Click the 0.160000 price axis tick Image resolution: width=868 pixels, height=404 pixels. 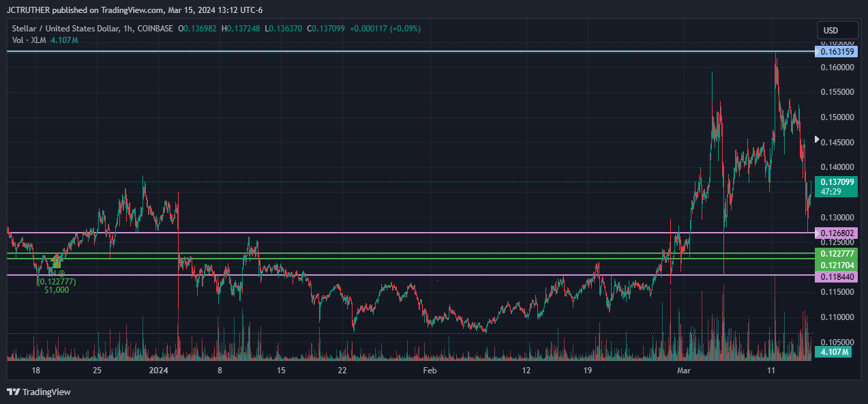pyautogui.click(x=836, y=68)
